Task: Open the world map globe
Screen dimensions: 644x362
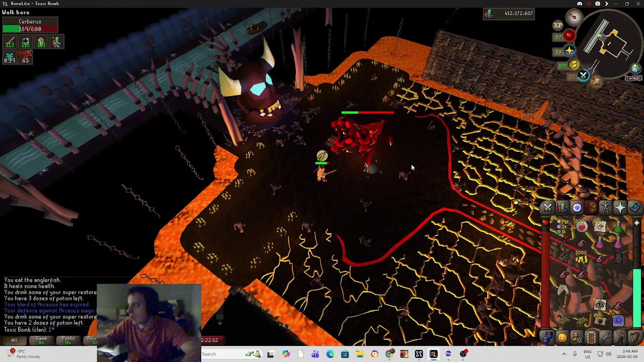Action: pos(636,69)
